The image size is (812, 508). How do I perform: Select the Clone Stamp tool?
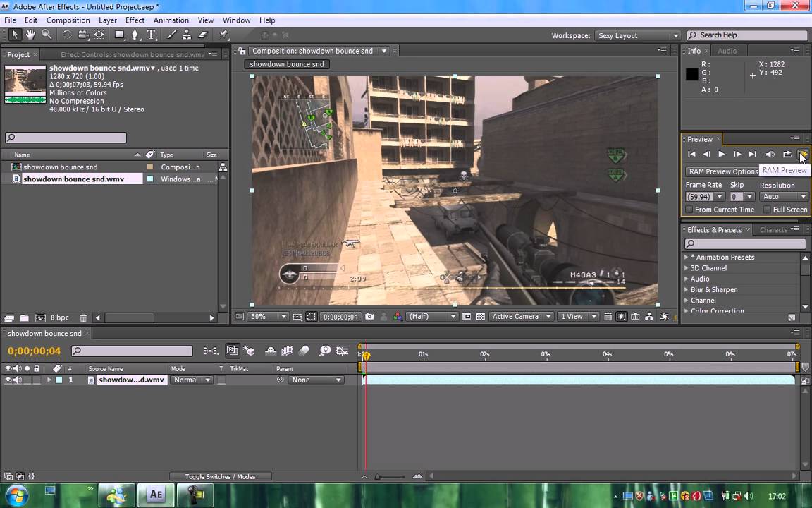point(187,35)
